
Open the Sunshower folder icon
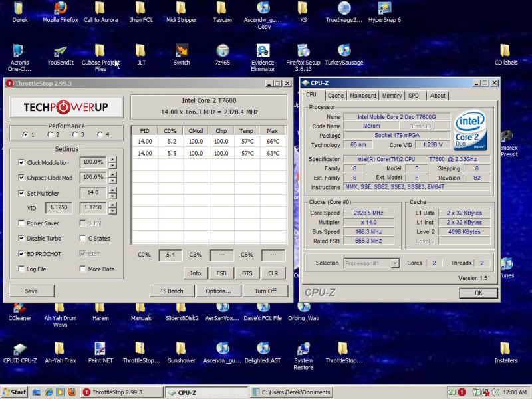click(x=181, y=353)
